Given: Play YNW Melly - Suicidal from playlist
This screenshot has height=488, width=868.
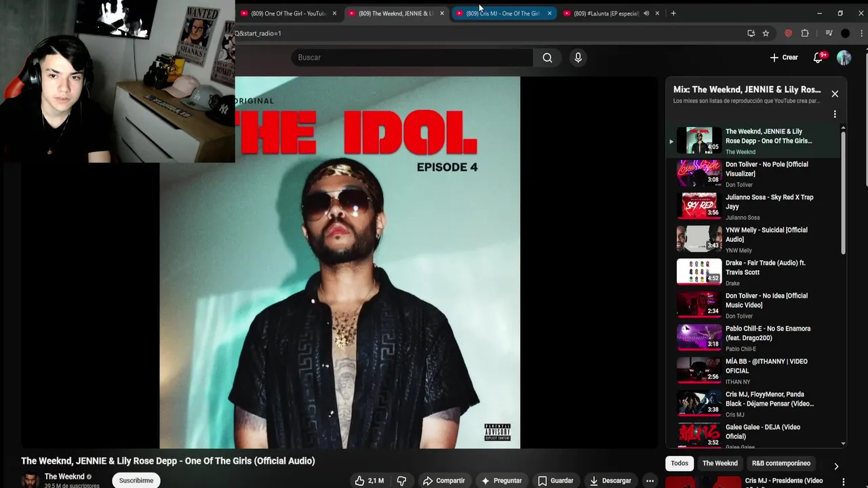Looking at the screenshot, I should point(753,240).
